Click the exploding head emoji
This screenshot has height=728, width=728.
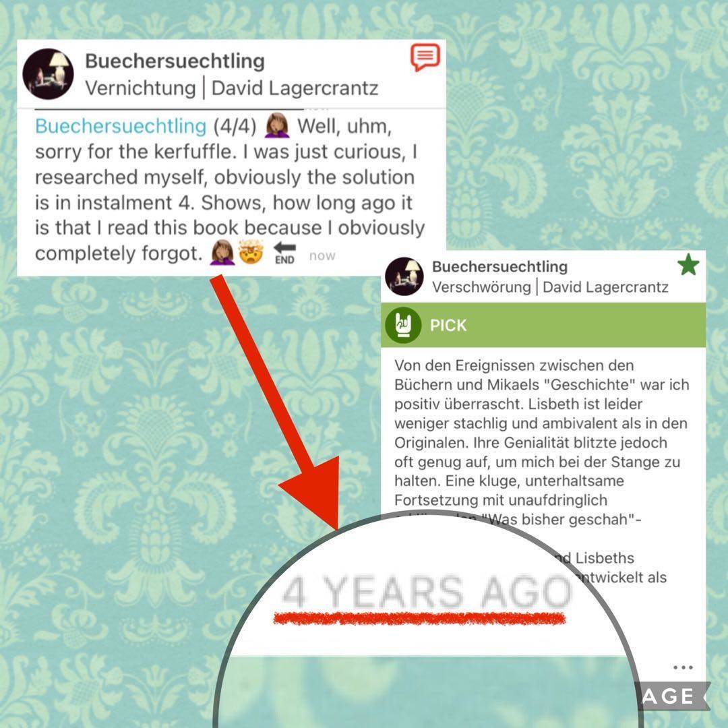pyautogui.click(x=251, y=253)
